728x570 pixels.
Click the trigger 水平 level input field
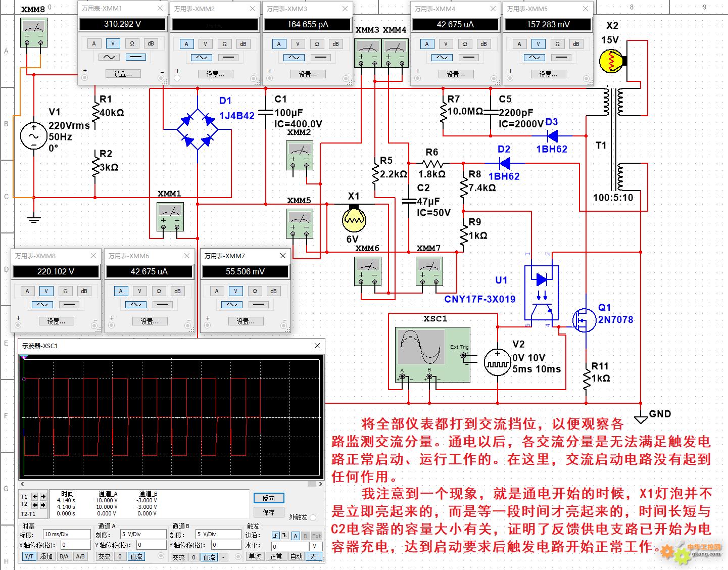pyautogui.click(x=290, y=546)
